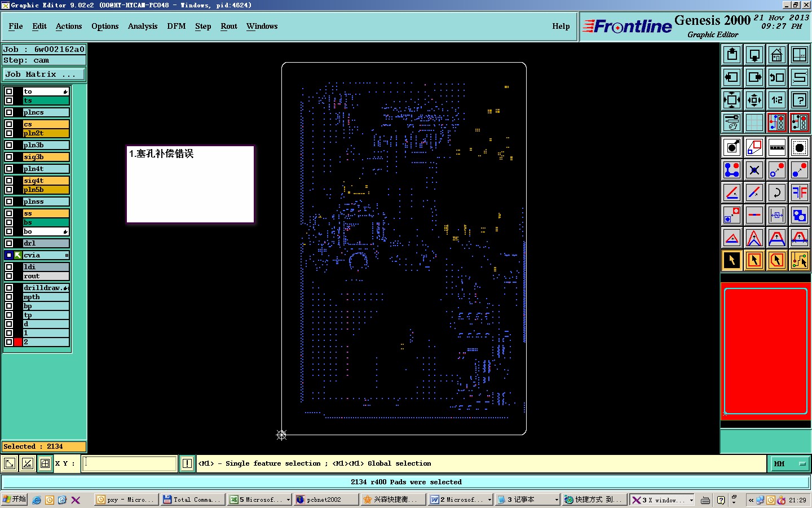Image resolution: width=812 pixels, height=508 pixels.
Task: Open the taskbar Notepad group dropdown arrow
Action: click(x=557, y=500)
